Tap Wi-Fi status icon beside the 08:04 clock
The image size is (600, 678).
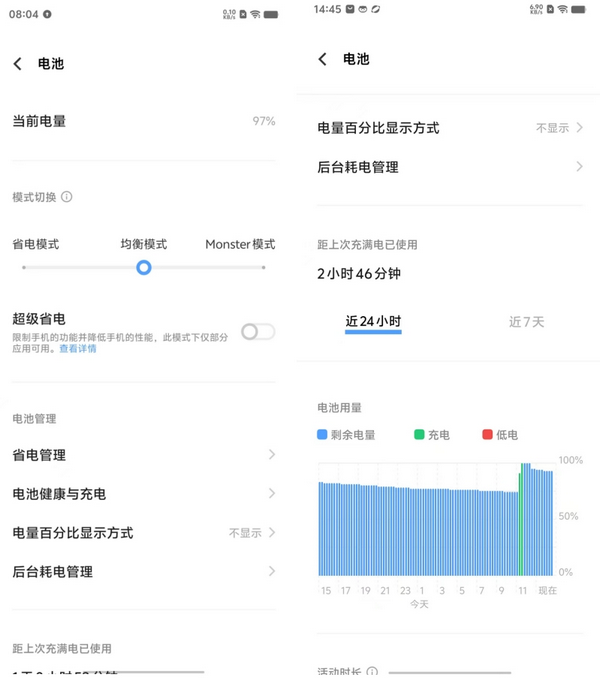coord(256,14)
